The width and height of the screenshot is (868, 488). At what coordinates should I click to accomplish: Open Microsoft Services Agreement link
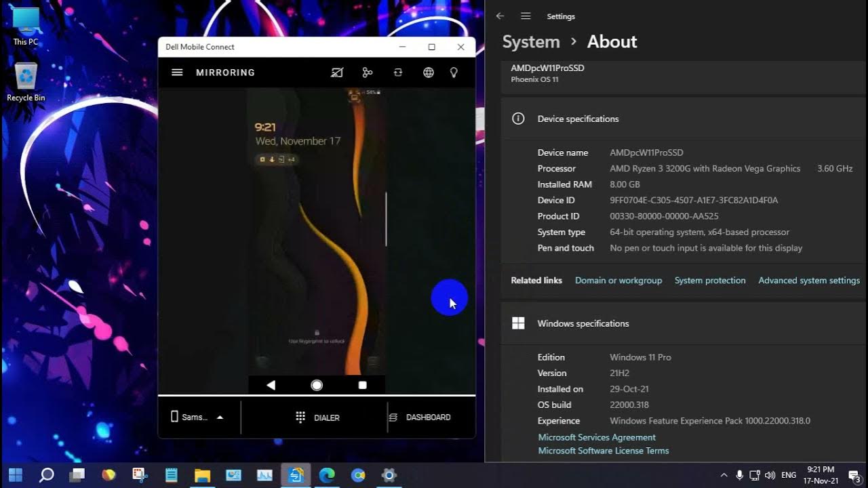(597, 438)
